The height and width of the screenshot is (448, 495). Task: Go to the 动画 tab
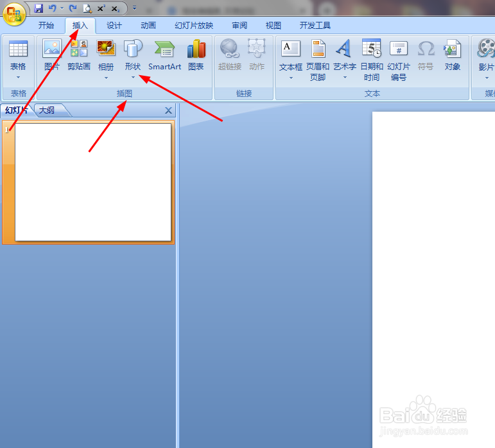coord(148,25)
